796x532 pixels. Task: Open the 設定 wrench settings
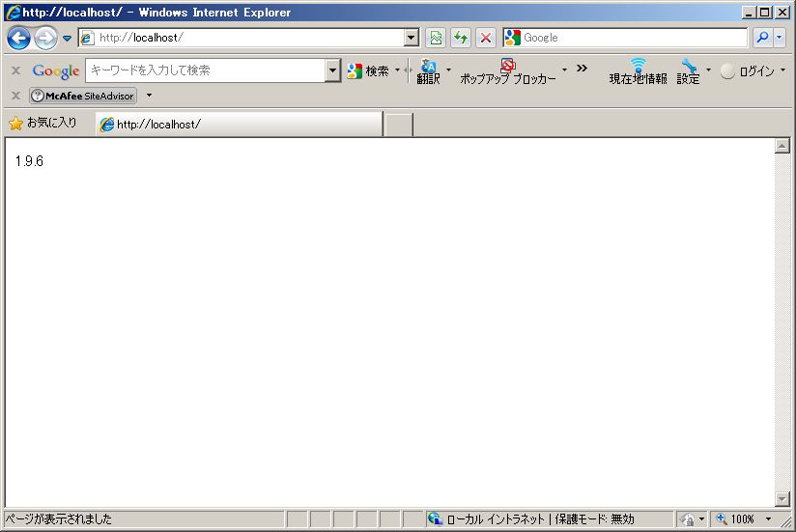pos(689,71)
